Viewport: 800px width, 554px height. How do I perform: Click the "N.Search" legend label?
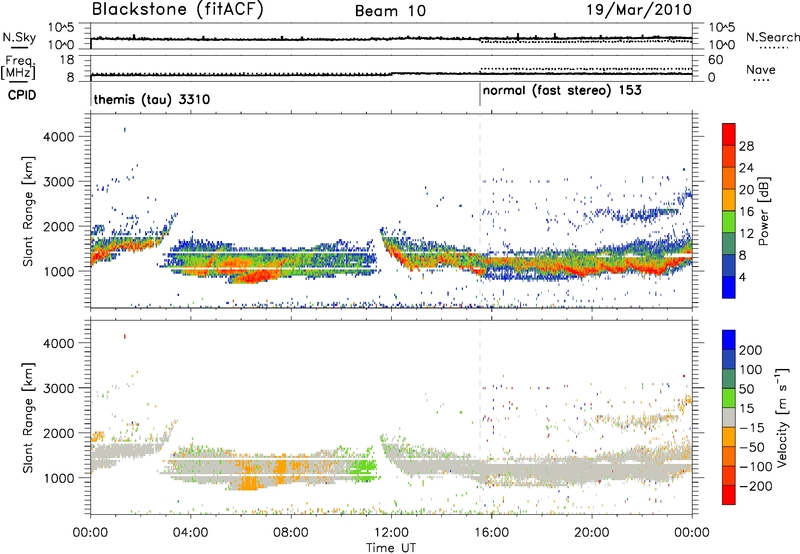773,37
